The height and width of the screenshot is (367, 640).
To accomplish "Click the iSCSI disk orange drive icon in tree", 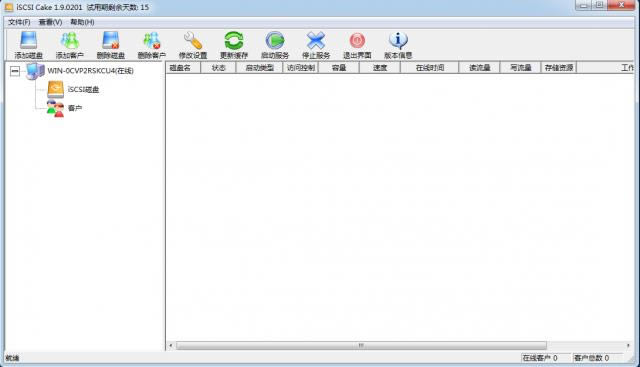I will (x=56, y=89).
